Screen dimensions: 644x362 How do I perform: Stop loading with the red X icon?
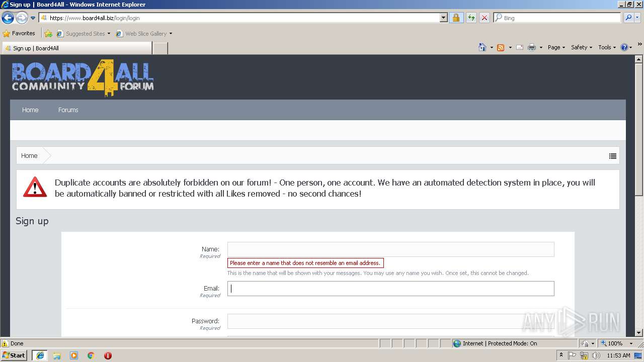[x=484, y=18]
